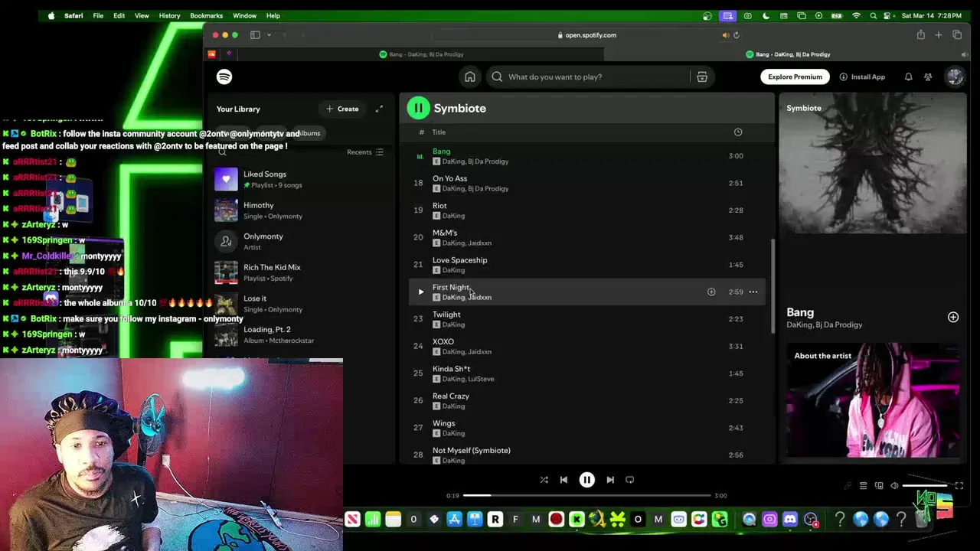Select the track Wings
Screen dimensions: 980x551
586,428
